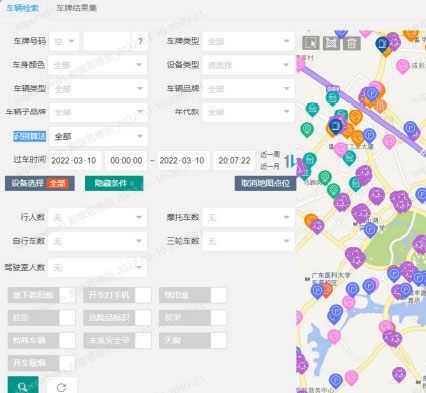Image resolution: width=426 pixels, height=393 pixels.
Task: Choose the 近一周 quick range link
Action: tap(270, 155)
